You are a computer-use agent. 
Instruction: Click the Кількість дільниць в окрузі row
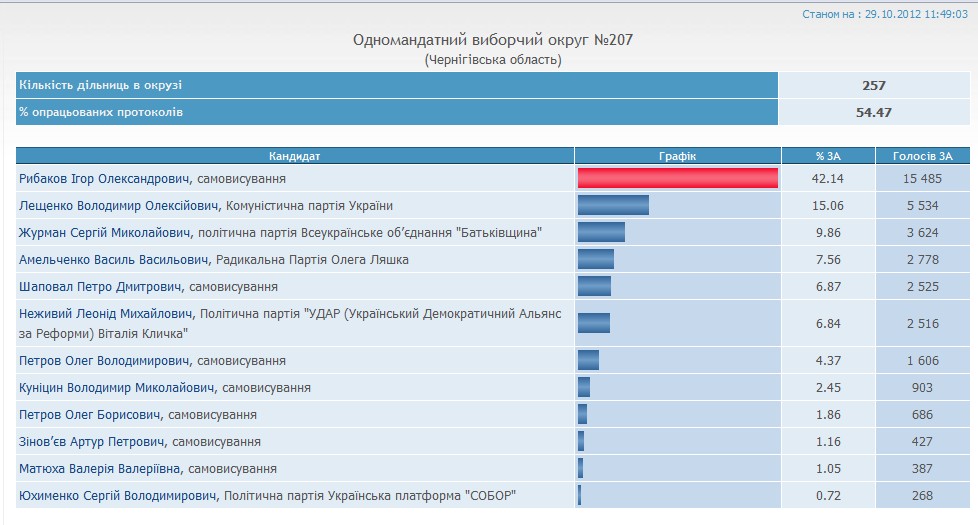[x=396, y=86]
